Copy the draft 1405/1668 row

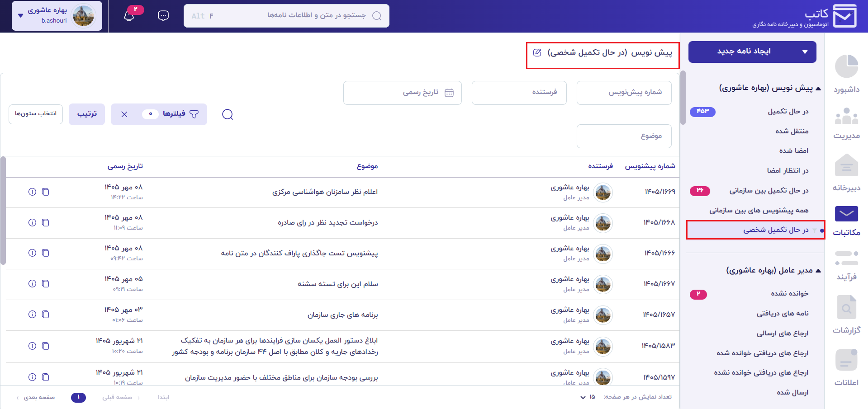click(x=45, y=222)
